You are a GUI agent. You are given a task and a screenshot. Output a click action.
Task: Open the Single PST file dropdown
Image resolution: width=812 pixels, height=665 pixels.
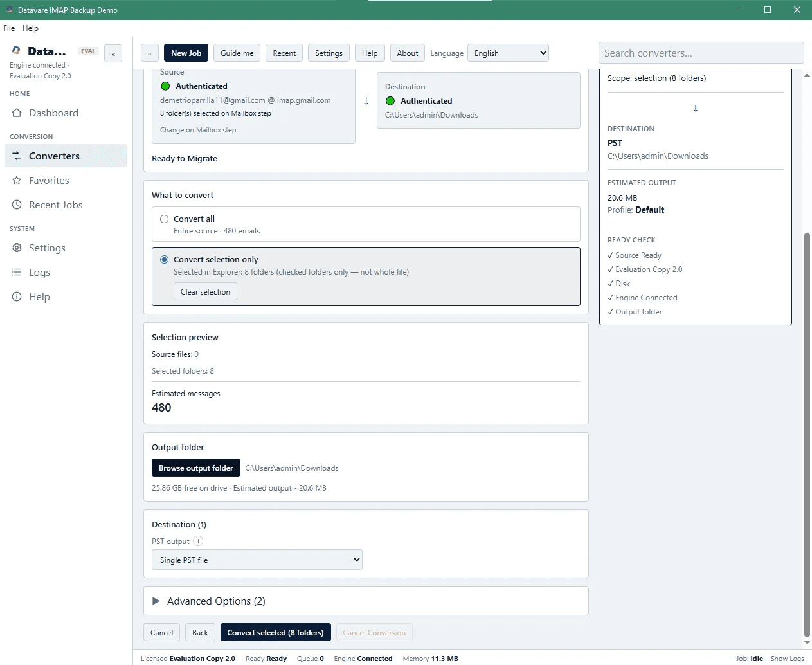pyautogui.click(x=257, y=560)
